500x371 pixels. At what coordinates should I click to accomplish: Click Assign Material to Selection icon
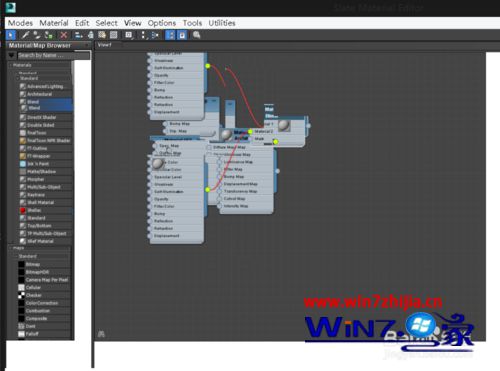pos(49,35)
